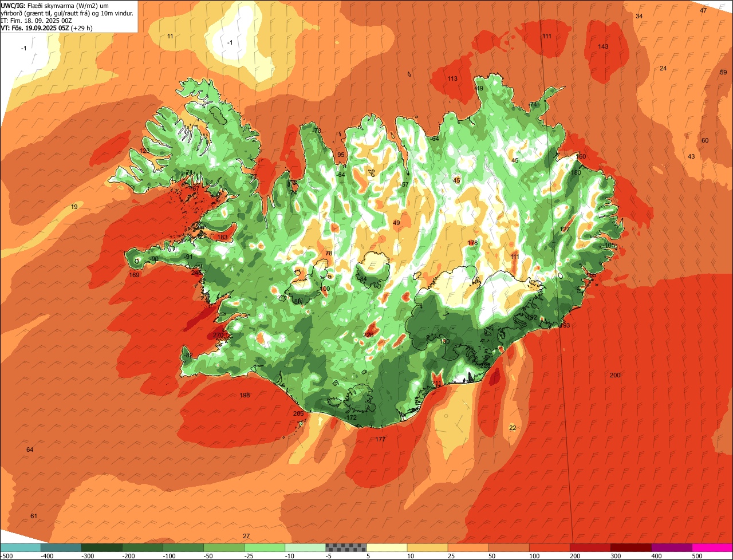Click the map value 113
733x560 pixels.
click(x=452, y=78)
